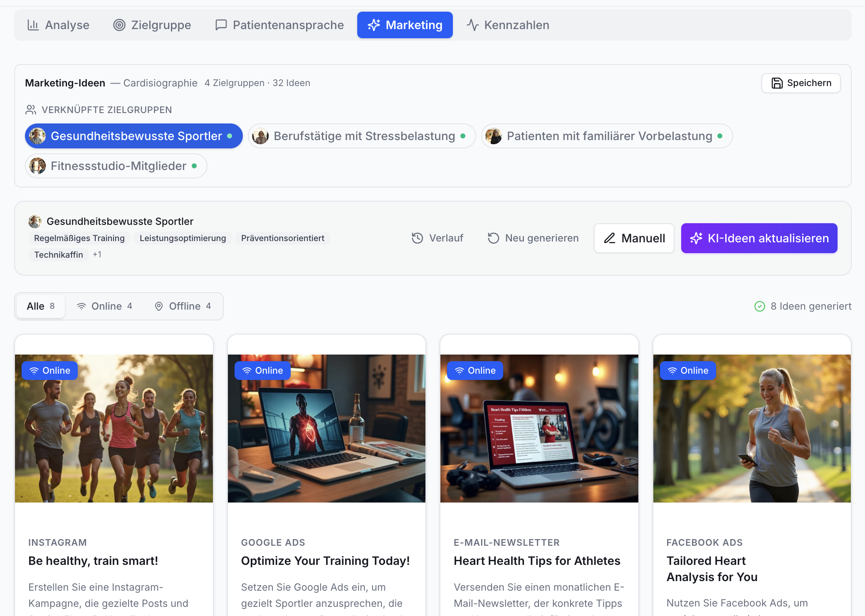Image resolution: width=865 pixels, height=616 pixels.
Task: Click KI-Ideen aktualisieren
Action: coord(759,238)
